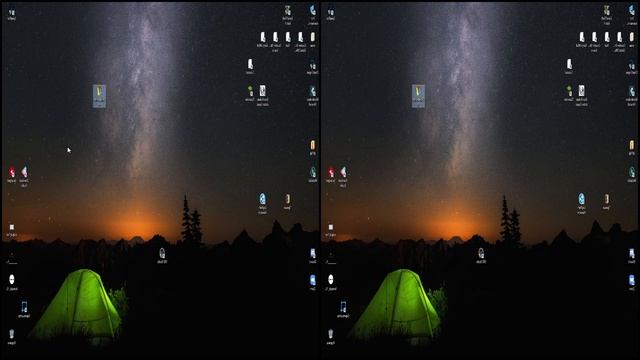Select highlighted icon over Milky Way, left desktop
Screen dimensions: 640x360
[99, 96]
